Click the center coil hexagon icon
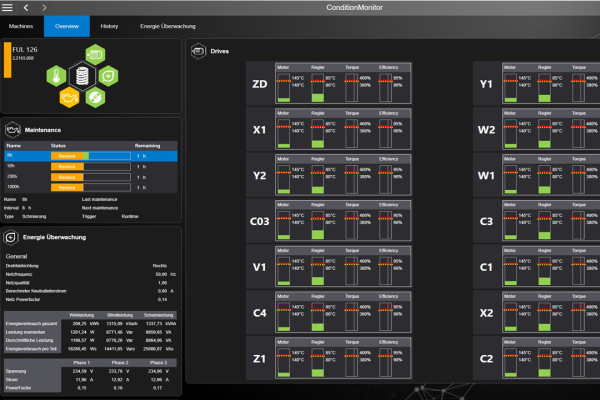This screenshot has height=400, width=600. click(x=82, y=76)
